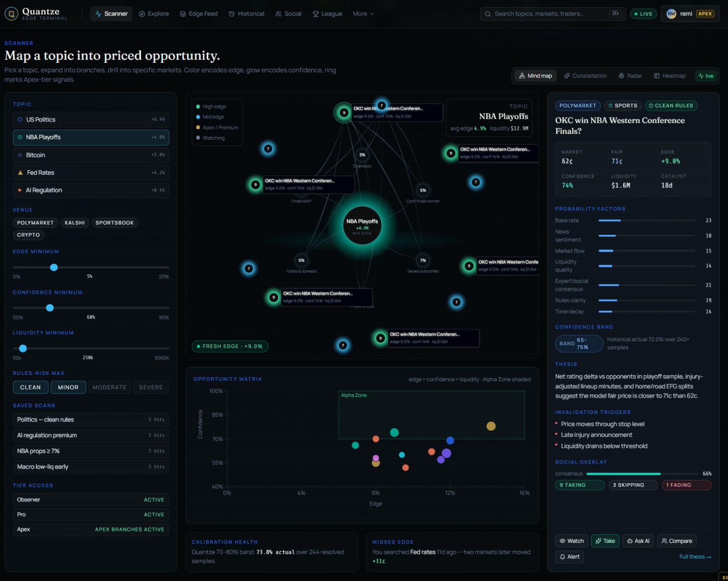
Task: Open saved scan Macro low-liq early
Action: tap(91, 467)
